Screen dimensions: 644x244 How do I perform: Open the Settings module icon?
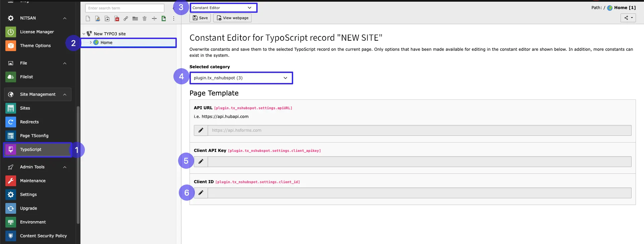(11, 195)
